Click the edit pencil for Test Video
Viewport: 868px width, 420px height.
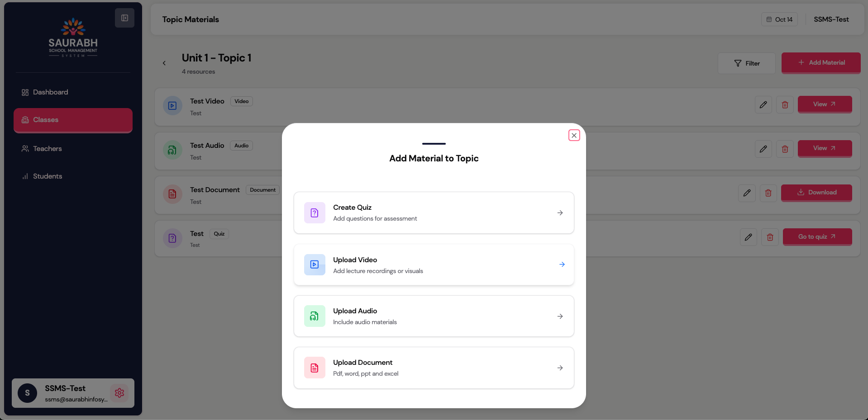point(763,104)
